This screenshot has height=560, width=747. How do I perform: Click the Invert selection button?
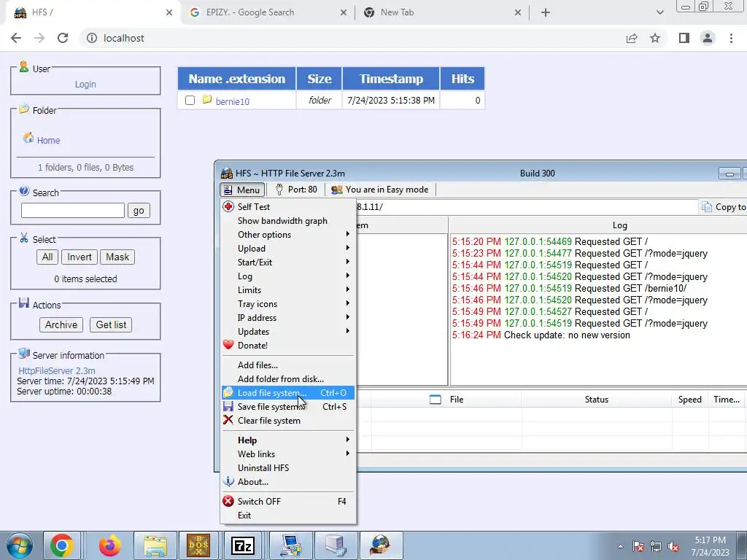point(79,257)
